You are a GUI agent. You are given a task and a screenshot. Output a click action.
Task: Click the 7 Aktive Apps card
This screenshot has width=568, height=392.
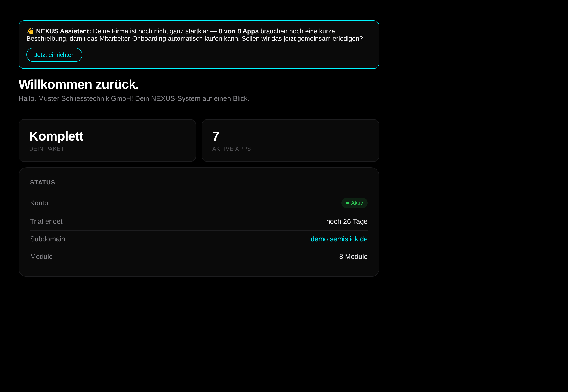tap(290, 141)
